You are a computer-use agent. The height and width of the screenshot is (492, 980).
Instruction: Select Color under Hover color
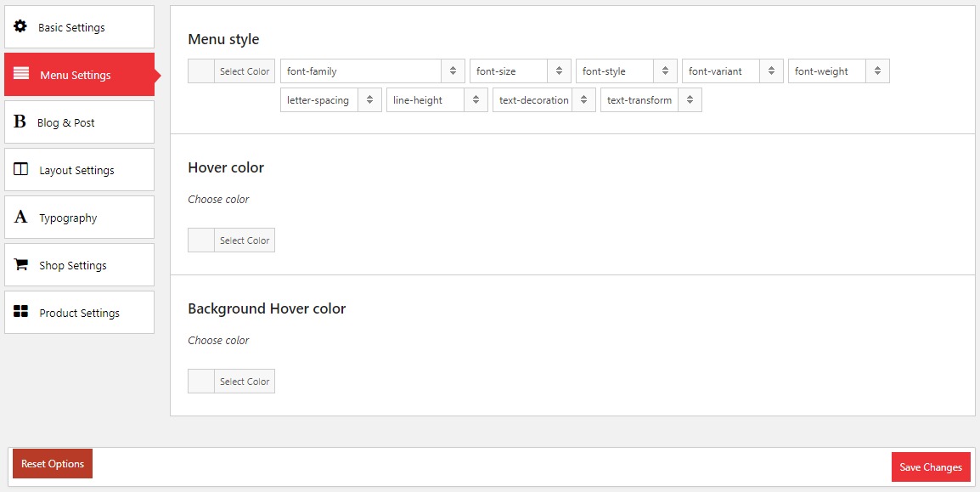click(x=244, y=240)
